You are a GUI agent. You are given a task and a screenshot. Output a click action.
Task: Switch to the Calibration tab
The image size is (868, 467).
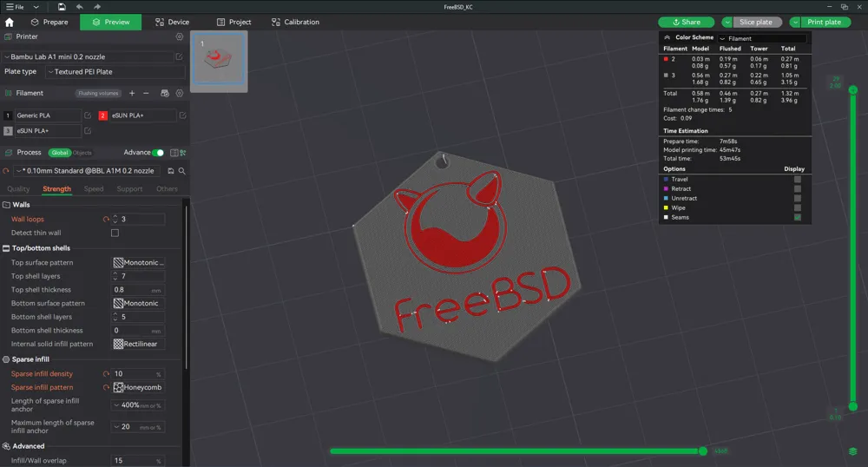point(295,22)
